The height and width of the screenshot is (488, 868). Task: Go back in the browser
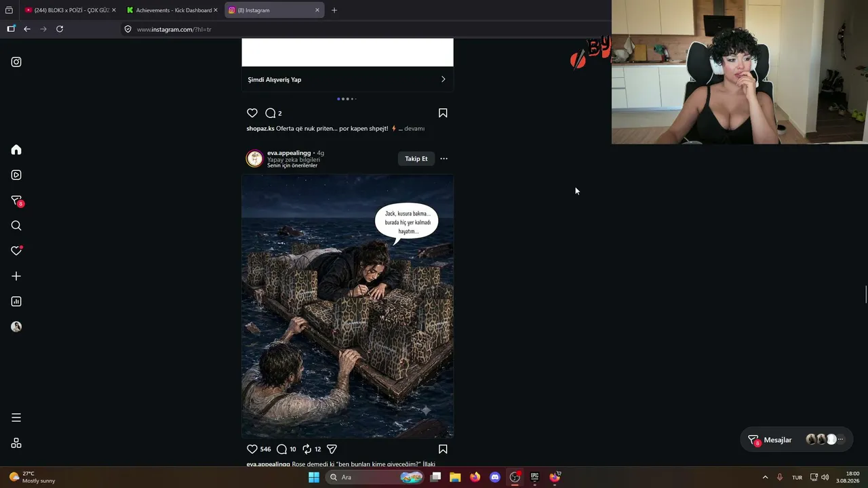27,29
